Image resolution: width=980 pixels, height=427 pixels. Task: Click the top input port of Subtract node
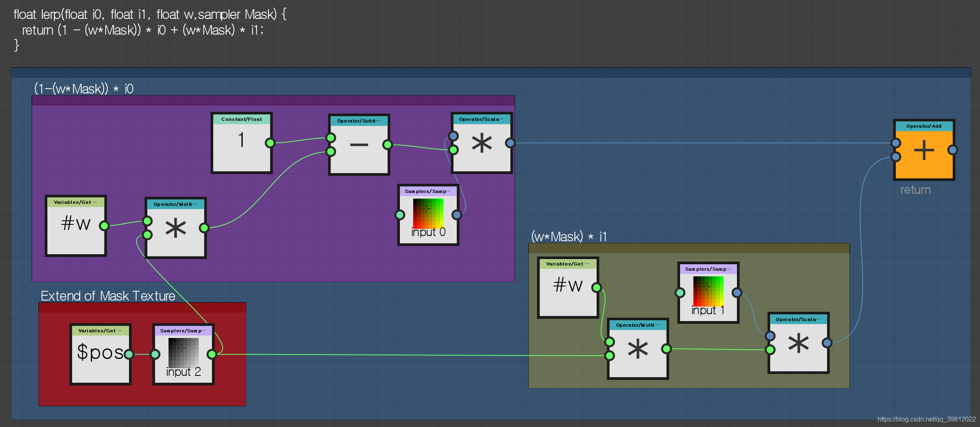point(331,138)
